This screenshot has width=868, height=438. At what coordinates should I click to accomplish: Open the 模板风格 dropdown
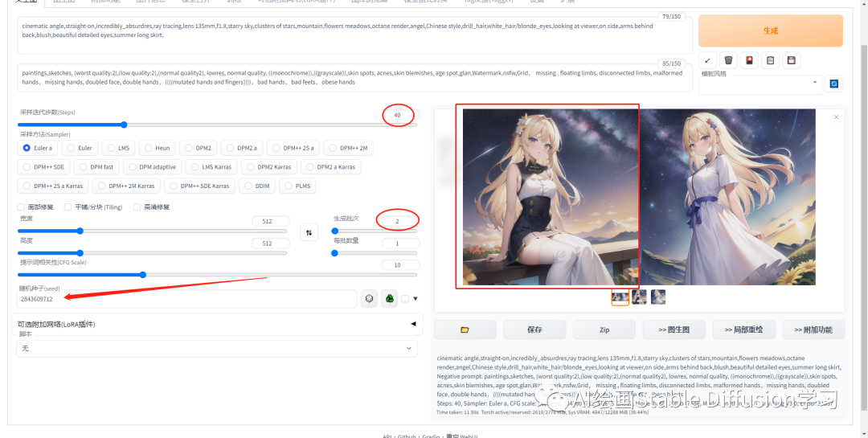point(760,83)
